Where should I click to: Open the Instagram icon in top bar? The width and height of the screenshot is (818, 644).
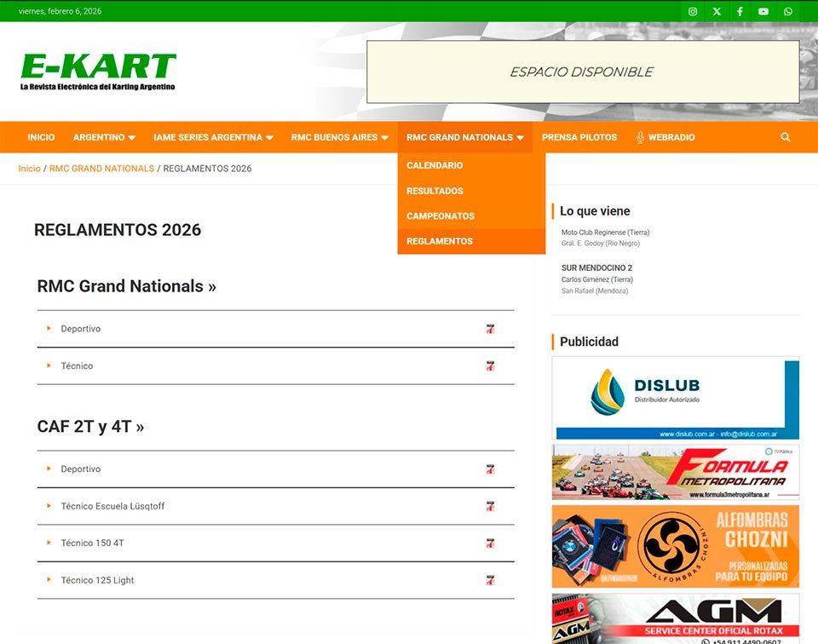tap(693, 11)
